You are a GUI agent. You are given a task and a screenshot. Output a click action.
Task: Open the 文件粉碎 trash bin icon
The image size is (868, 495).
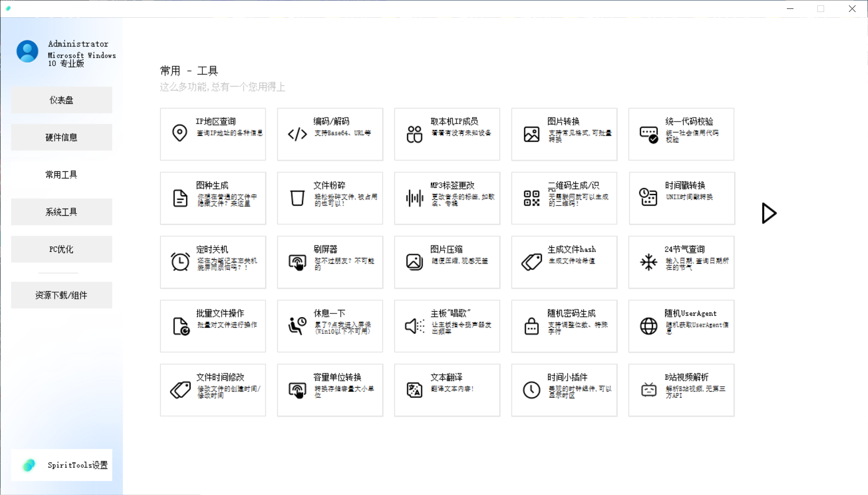(297, 198)
